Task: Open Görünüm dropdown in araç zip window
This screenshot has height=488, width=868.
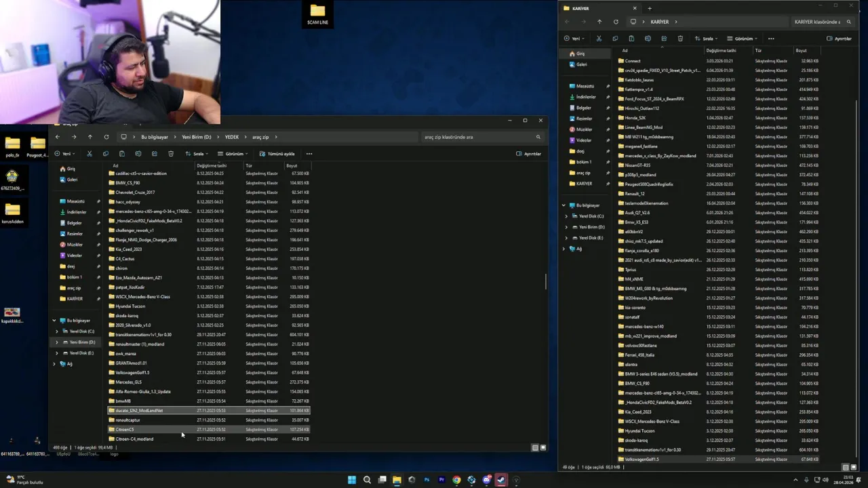Action: (x=233, y=154)
